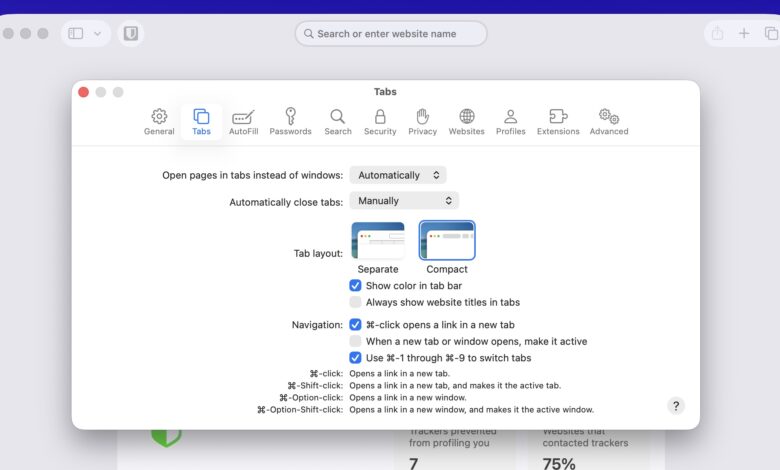Switch to the Search settings pane
Viewport: 780px width, 470px height.
tap(338, 122)
